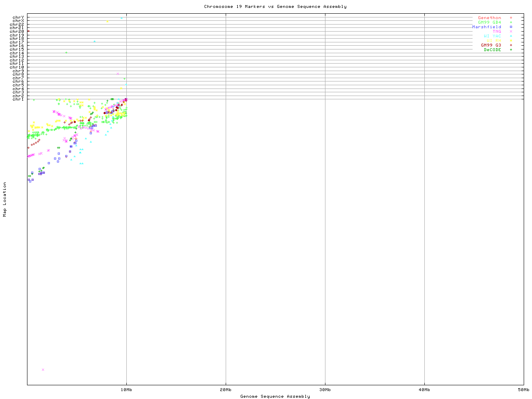Click the cyan triangle point on chr17 row
The image size is (532, 399).
point(95,42)
